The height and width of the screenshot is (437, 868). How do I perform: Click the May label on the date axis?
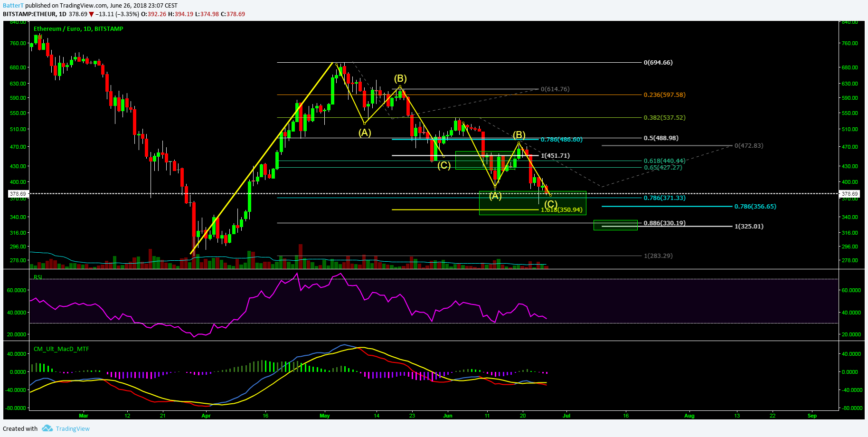click(325, 416)
